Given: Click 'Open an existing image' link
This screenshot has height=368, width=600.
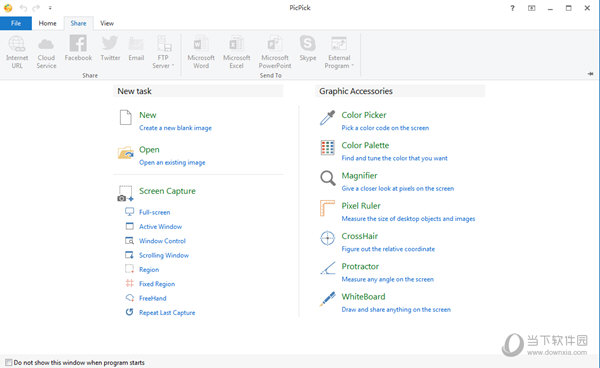Looking at the screenshot, I should pos(172,163).
